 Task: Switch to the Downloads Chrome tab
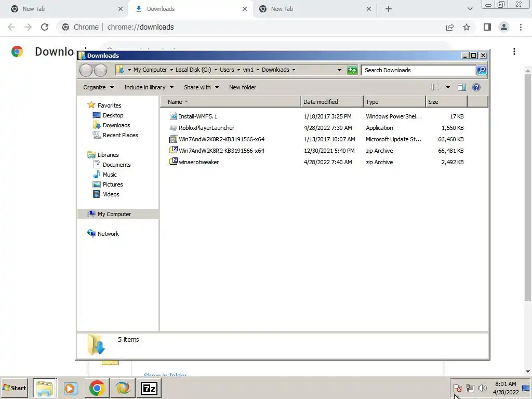point(191,9)
